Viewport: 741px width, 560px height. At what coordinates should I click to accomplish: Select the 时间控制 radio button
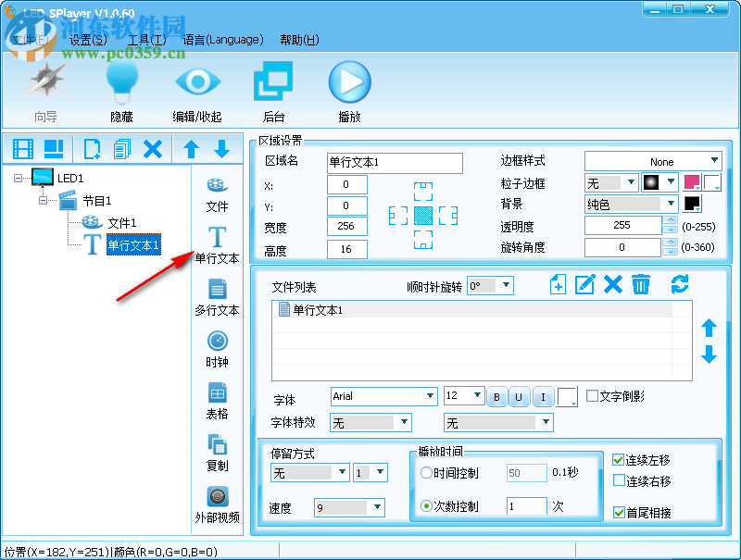[x=425, y=472]
